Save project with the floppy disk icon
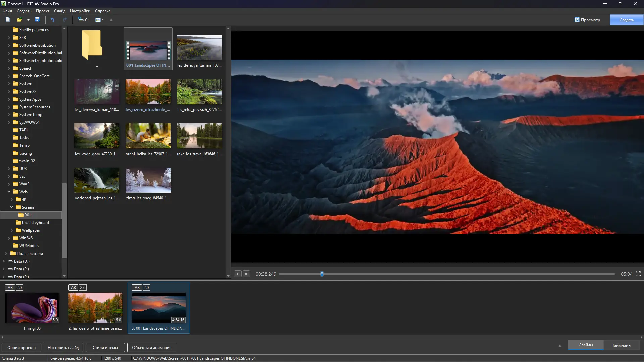This screenshot has width=644, height=362. (x=37, y=20)
